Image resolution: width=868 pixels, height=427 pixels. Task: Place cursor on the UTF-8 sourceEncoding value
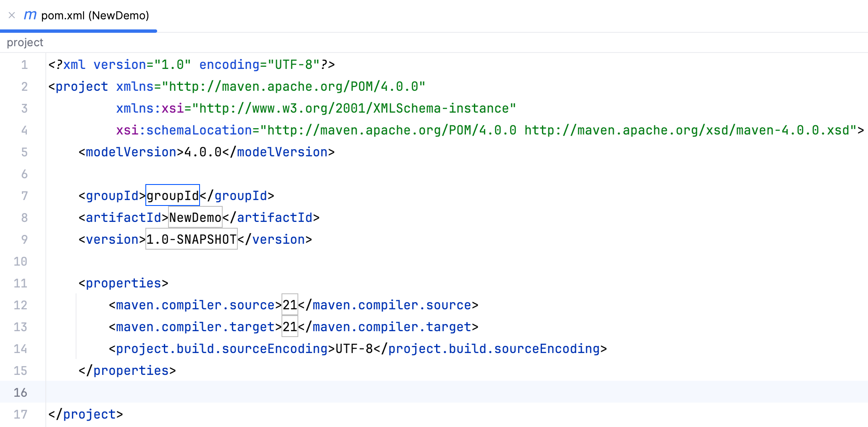tap(354, 348)
